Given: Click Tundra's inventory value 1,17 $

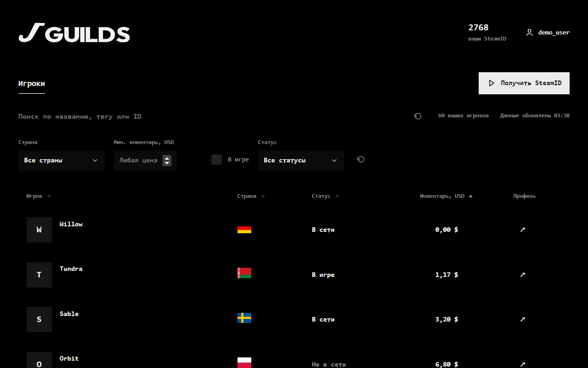Looking at the screenshot, I should pos(447,275).
